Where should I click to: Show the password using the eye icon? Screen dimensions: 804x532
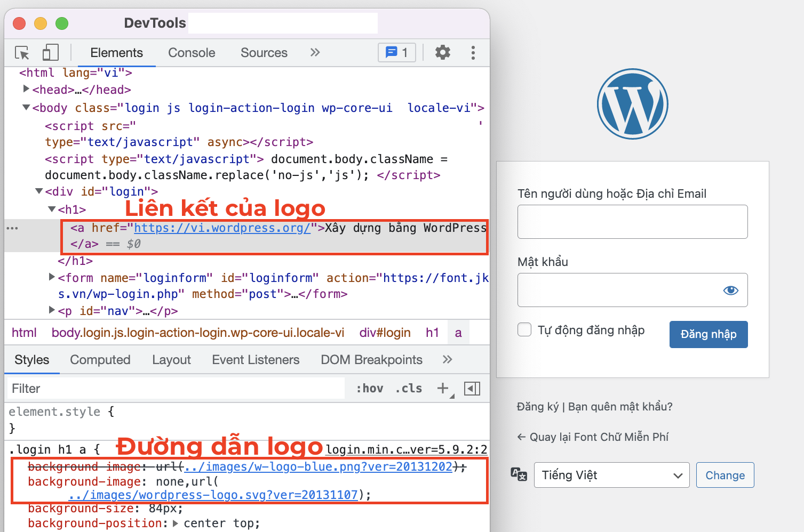coord(730,290)
